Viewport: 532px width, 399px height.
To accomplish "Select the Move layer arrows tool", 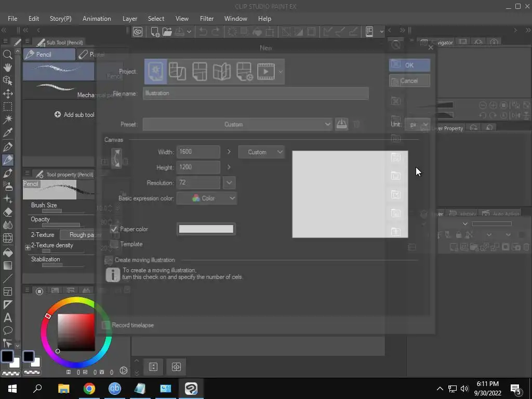I will (7, 94).
